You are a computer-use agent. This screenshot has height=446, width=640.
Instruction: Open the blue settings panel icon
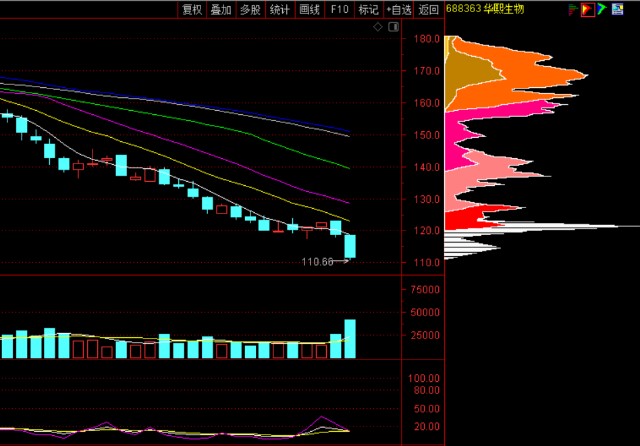tap(618, 9)
